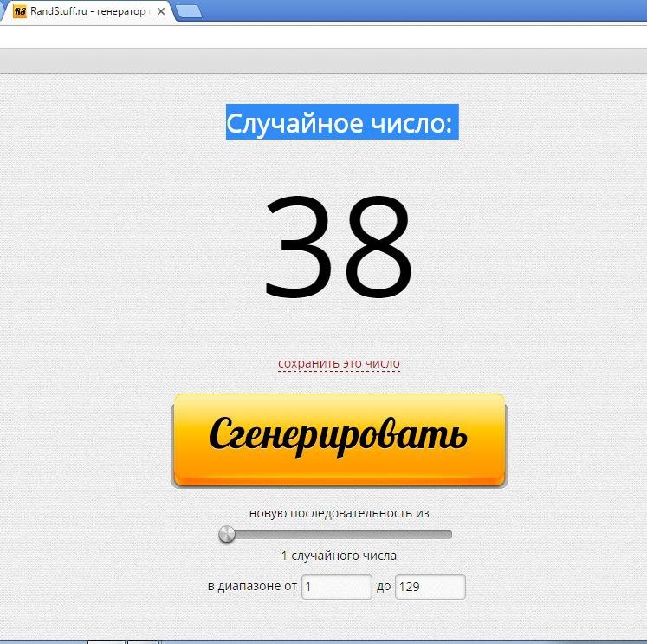
Task: Focus the range start field containing 1
Action: click(337, 587)
